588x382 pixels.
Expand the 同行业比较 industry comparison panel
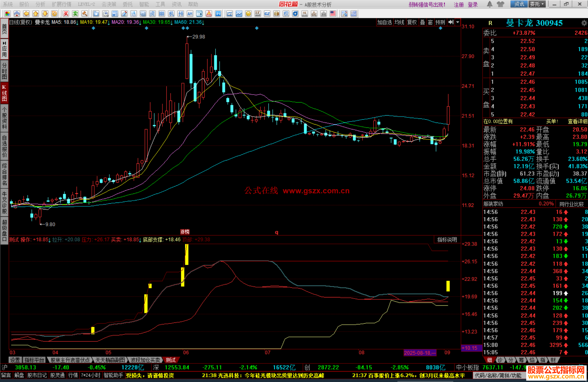click(x=572, y=204)
